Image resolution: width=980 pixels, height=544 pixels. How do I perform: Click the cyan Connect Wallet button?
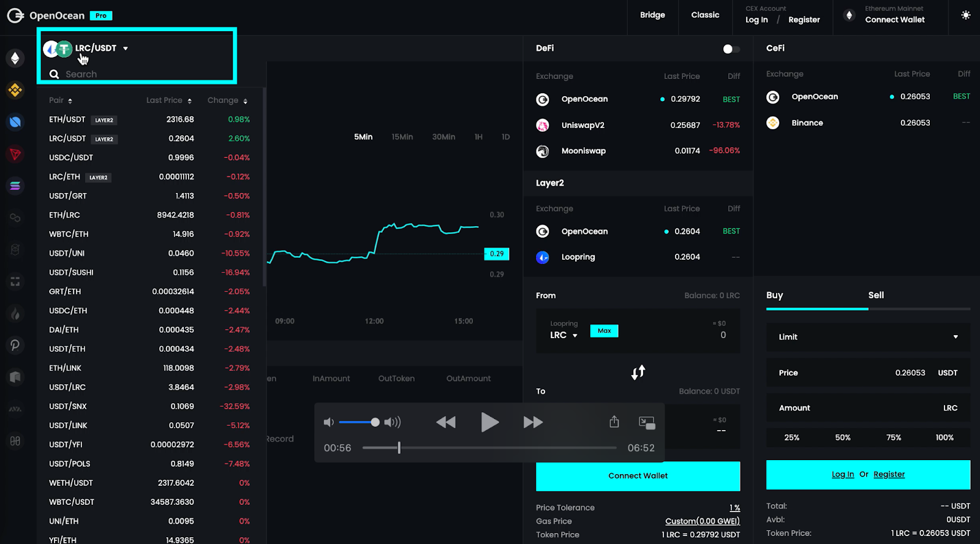click(638, 476)
